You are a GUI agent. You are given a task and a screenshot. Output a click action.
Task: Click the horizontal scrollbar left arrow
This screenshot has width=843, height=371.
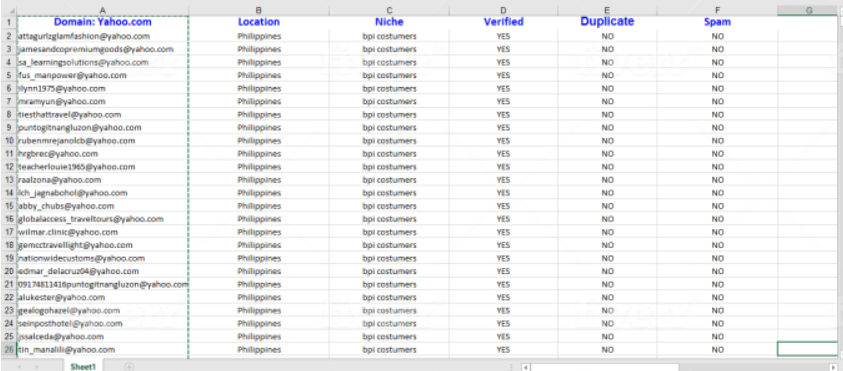(x=526, y=367)
